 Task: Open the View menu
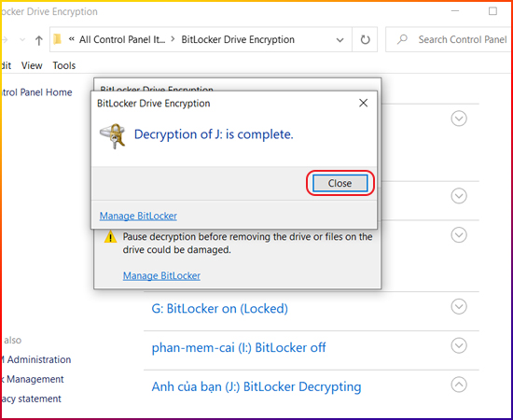[x=32, y=65]
